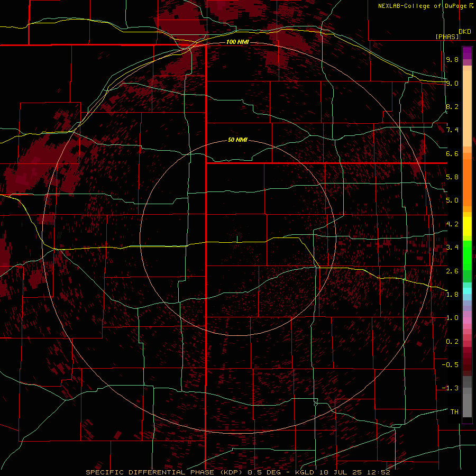Click the 4.2 scale value label
This screenshot has height=476, width=476.
pyautogui.click(x=452, y=224)
